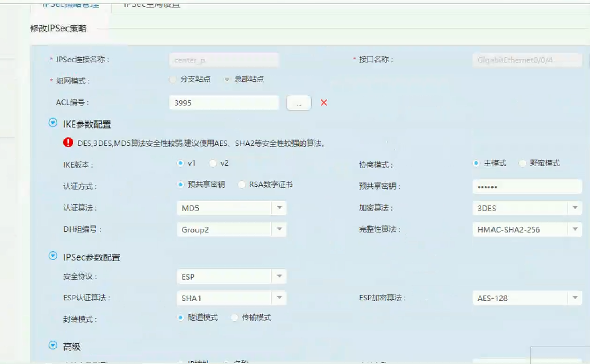
Task: Open the 完整性算法 HMAC-SHA2-256 dropdown
Action: [527, 230]
